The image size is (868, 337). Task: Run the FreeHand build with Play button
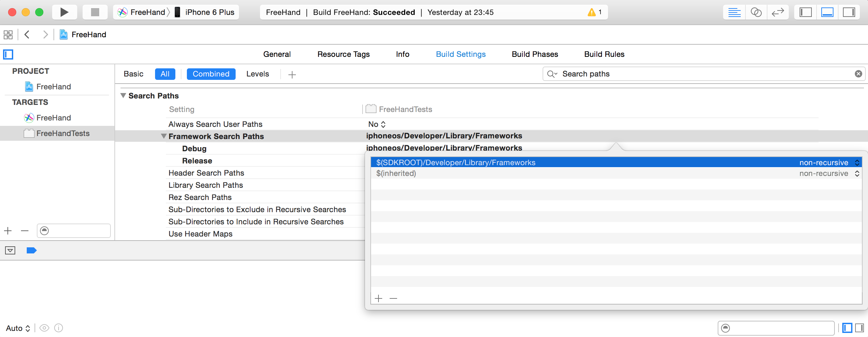pyautogui.click(x=64, y=12)
